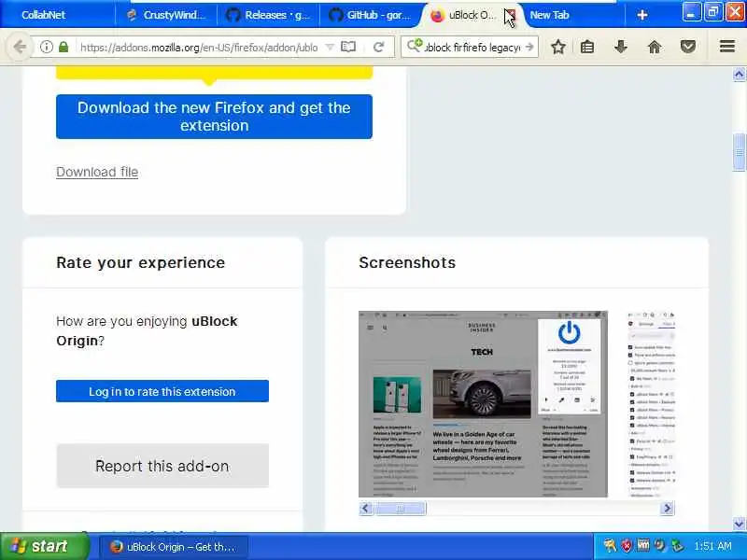Submit search with the arrow button
The width and height of the screenshot is (747, 560).
529,47
